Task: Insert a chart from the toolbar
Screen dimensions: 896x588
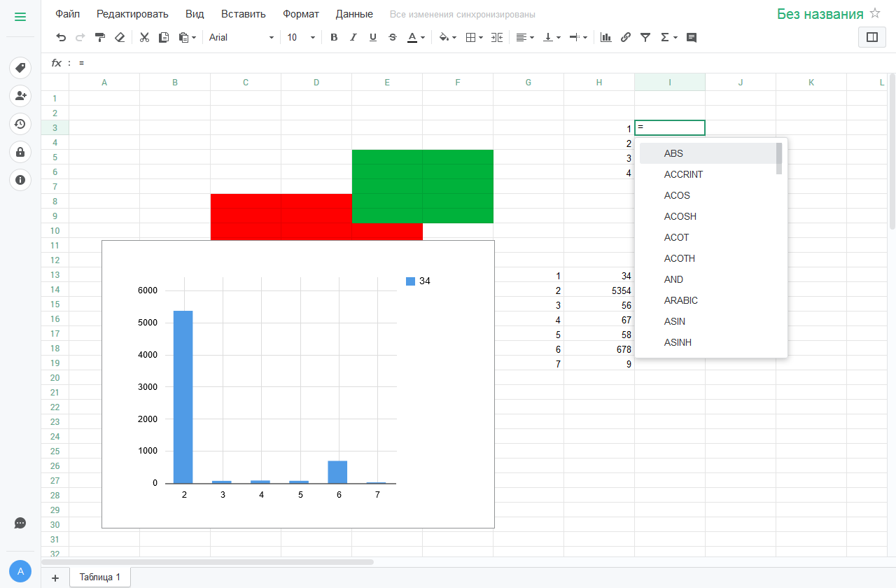Action: tap(606, 38)
